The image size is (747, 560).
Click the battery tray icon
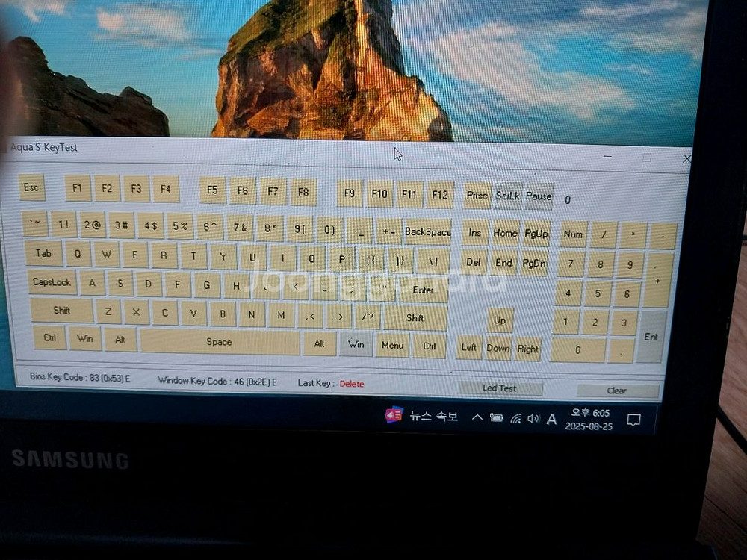pyautogui.click(x=496, y=417)
